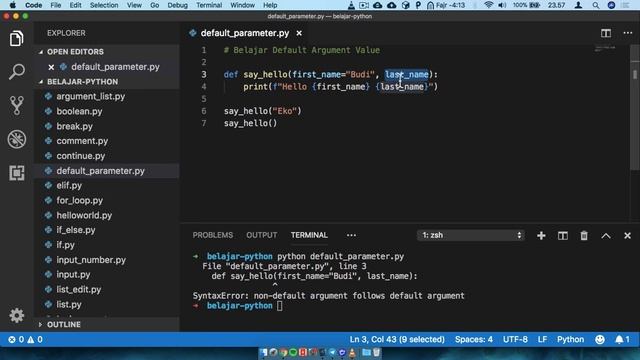Open comment.py in explorer
The width and height of the screenshot is (640, 360).
point(82,141)
